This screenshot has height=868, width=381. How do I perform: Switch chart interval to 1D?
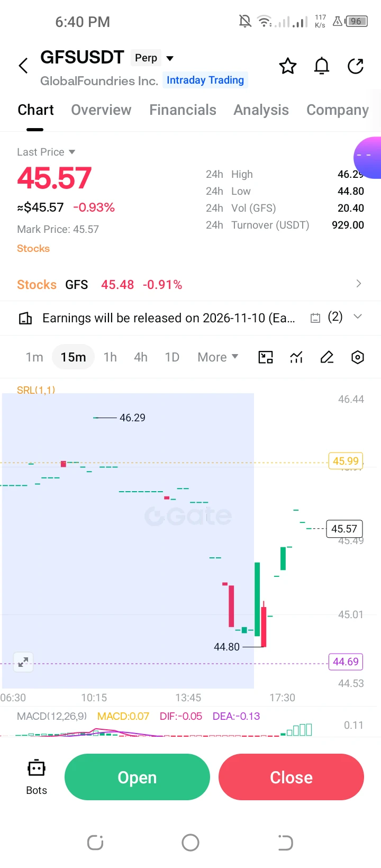pyautogui.click(x=172, y=357)
